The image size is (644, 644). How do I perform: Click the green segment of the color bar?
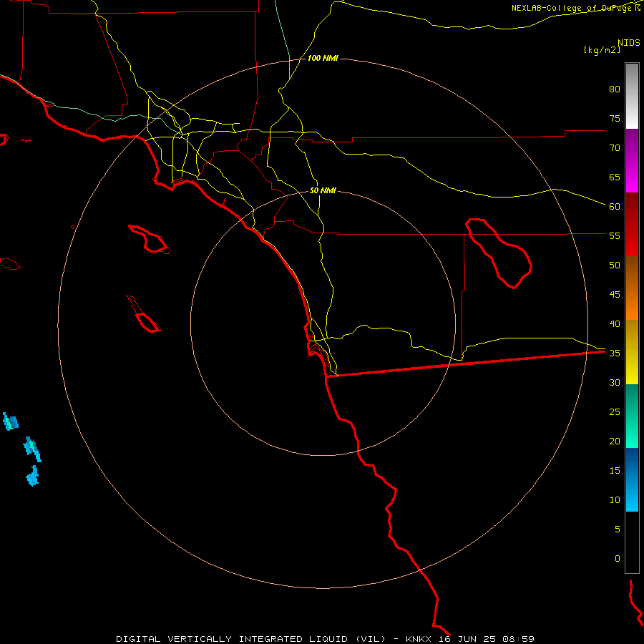(x=632, y=416)
